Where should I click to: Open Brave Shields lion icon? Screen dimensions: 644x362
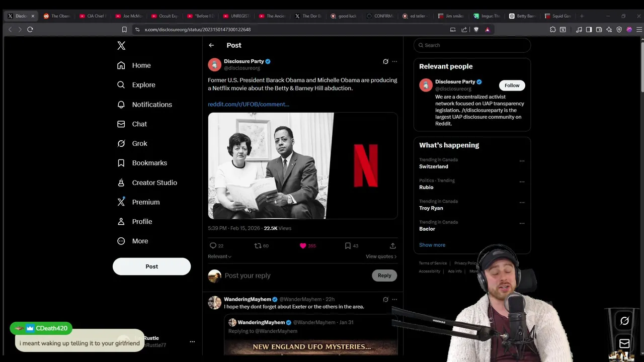[476, 30]
